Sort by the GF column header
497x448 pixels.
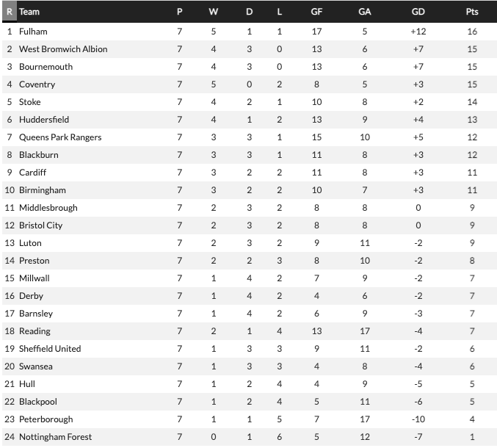[x=316, y=12]
